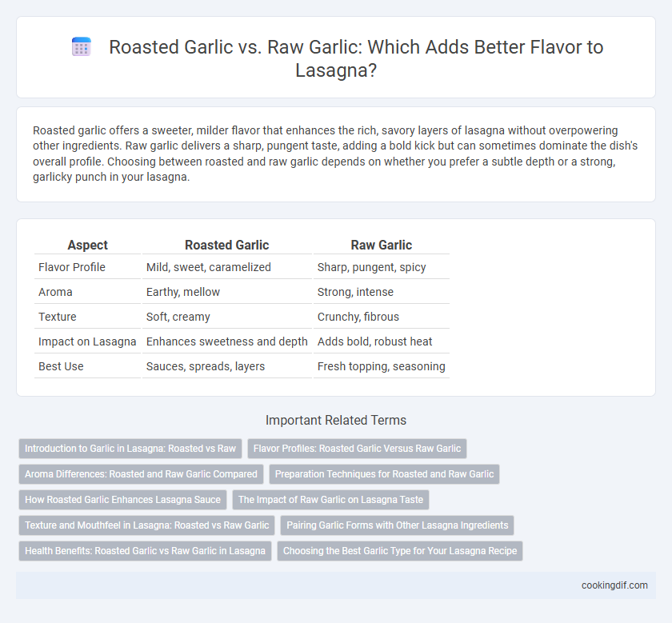This screenshot has width=672, height=623.
Task: Click the 'Strong, intense' cell
Action: tap(355, 292)
